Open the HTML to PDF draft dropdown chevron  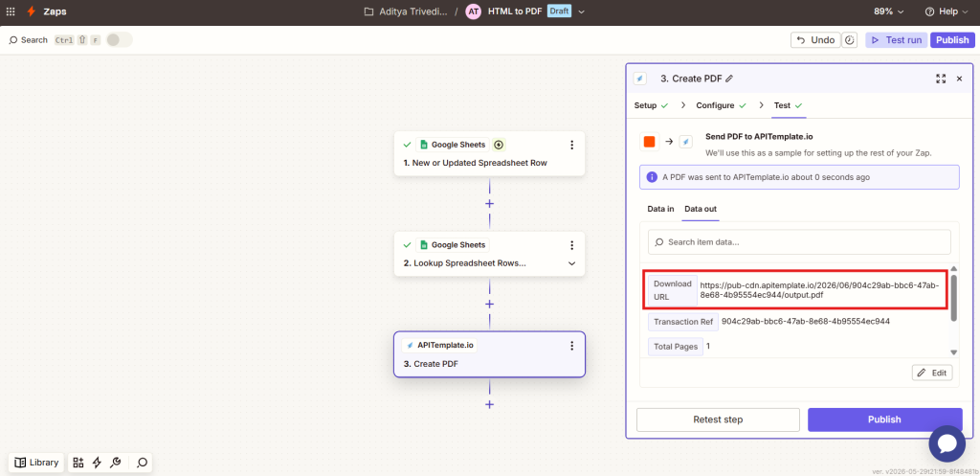581,11
